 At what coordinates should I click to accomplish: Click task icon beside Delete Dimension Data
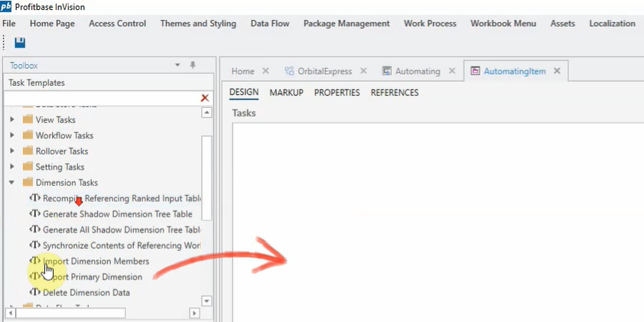click(35, 292)
